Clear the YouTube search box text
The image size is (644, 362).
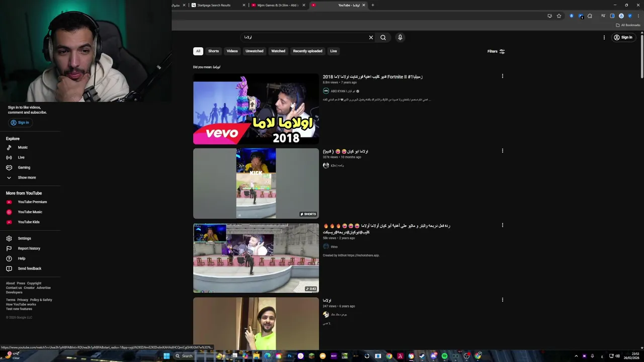[371, 37]
